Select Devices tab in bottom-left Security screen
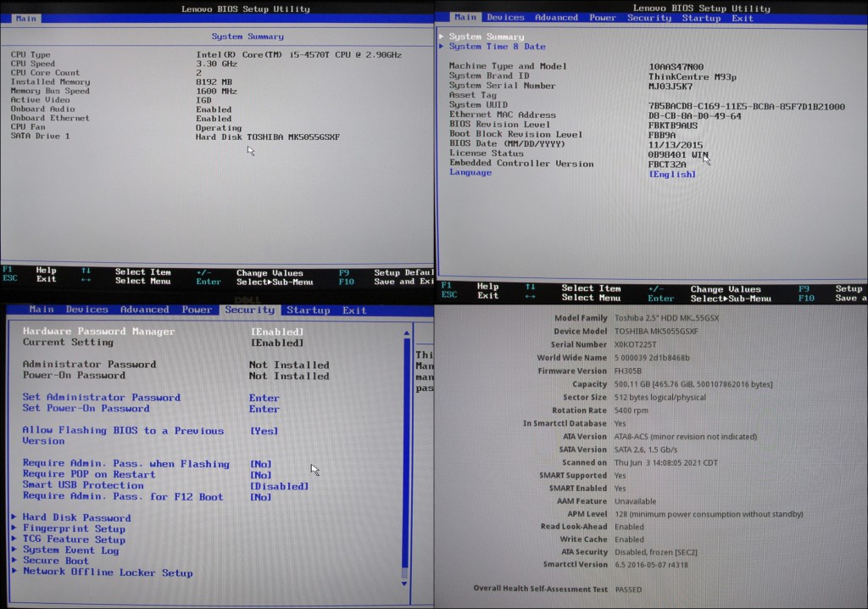 coord(87,310)
